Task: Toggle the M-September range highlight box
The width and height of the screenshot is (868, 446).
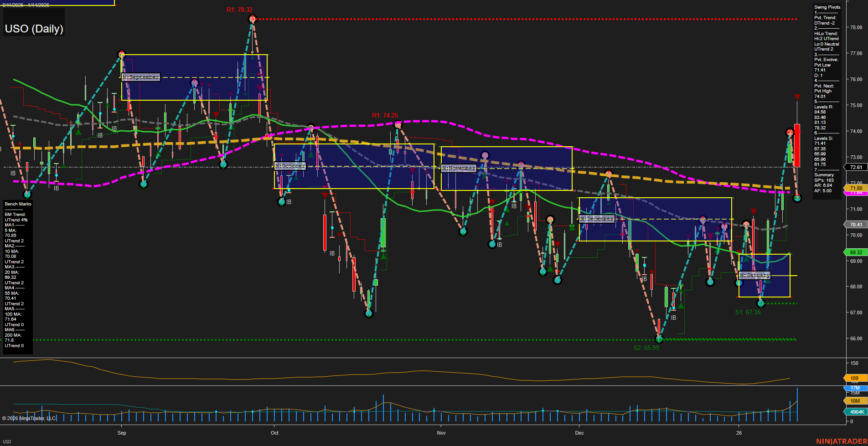Action: pos(139,77)
